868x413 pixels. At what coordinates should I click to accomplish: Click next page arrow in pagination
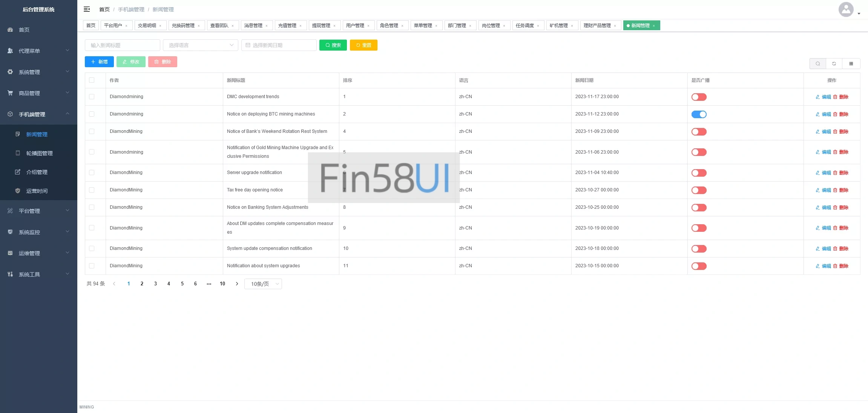point(237,284)
